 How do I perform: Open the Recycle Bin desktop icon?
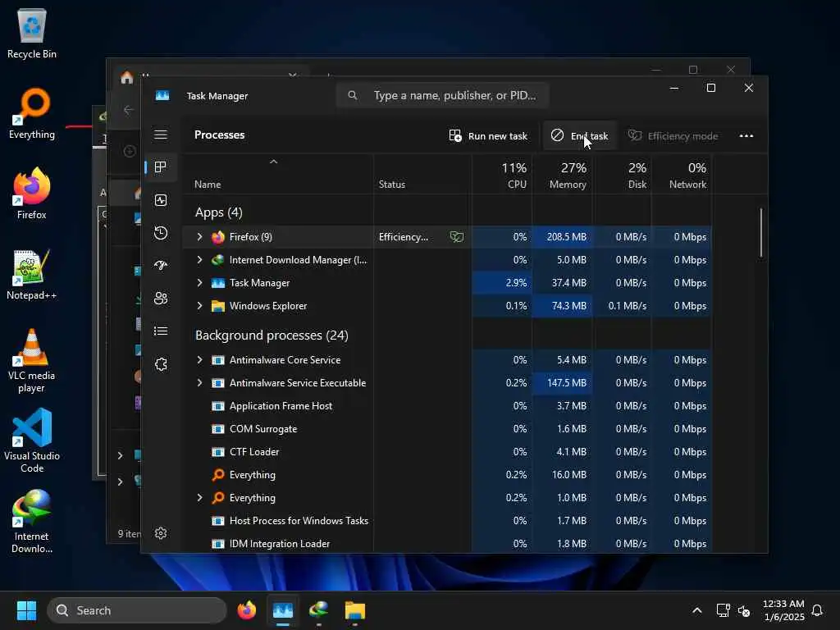[x=32, y=34]
